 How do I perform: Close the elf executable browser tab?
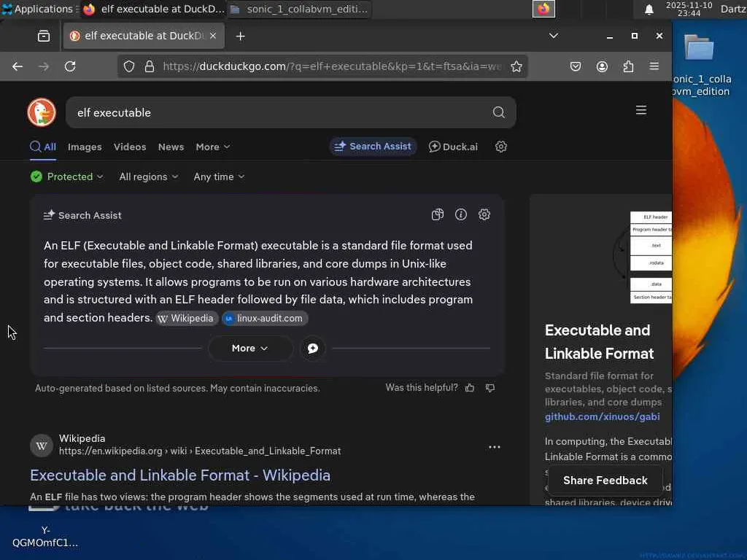pos(213,36)
